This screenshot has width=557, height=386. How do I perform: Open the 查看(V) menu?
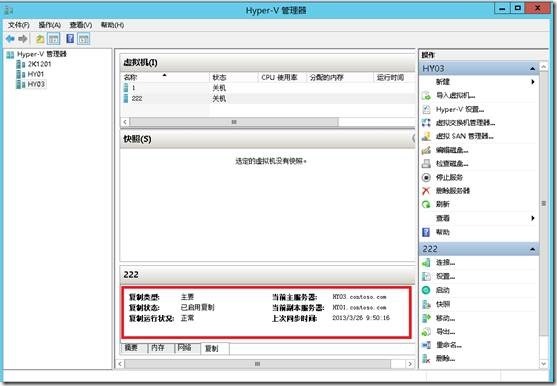[x=81, y=25]
